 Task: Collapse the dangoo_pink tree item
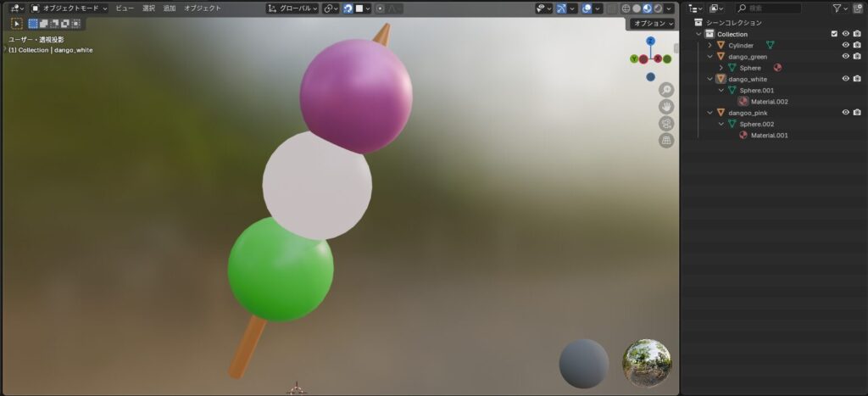coord(710,113)
